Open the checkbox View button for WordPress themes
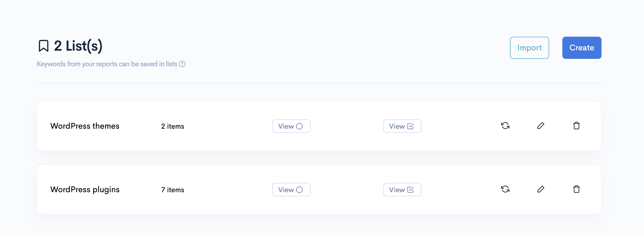This screenshot has height=236, width=644. 402,126
